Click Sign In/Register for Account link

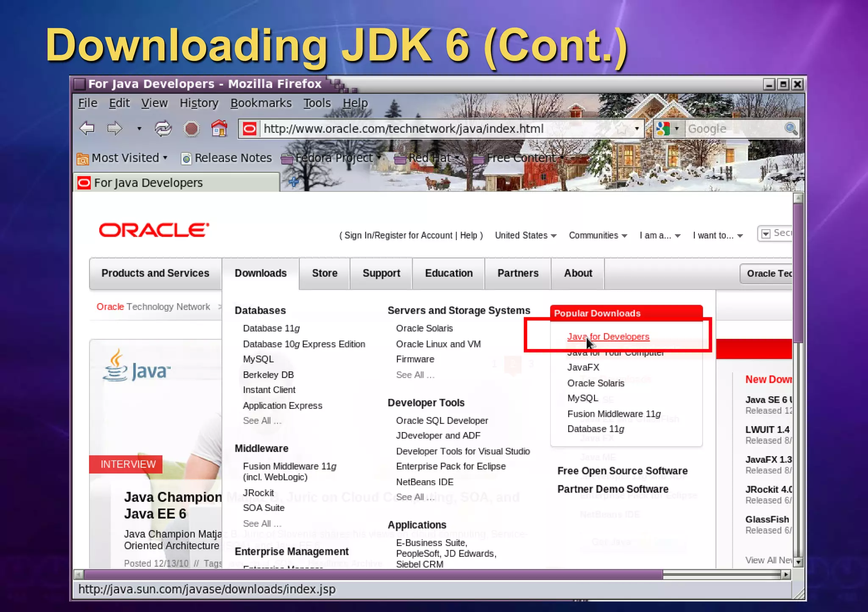point(398,235)
